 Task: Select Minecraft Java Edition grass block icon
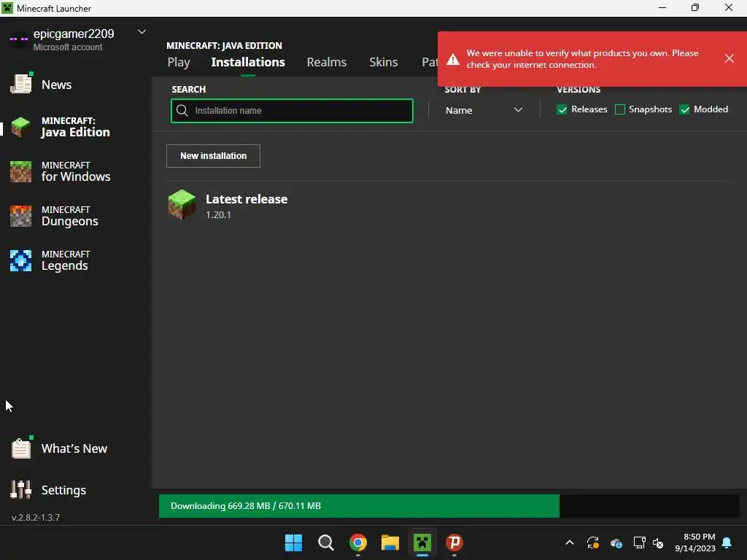pos(21,127)
